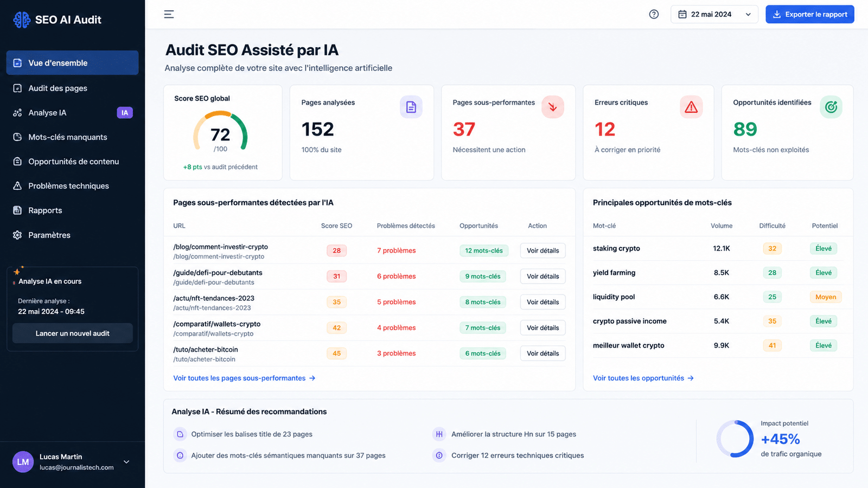The height and width of the screenshot is (488, 868).
Task: Click meilleur wallet crypto keyword
Action: pos(629,345)
